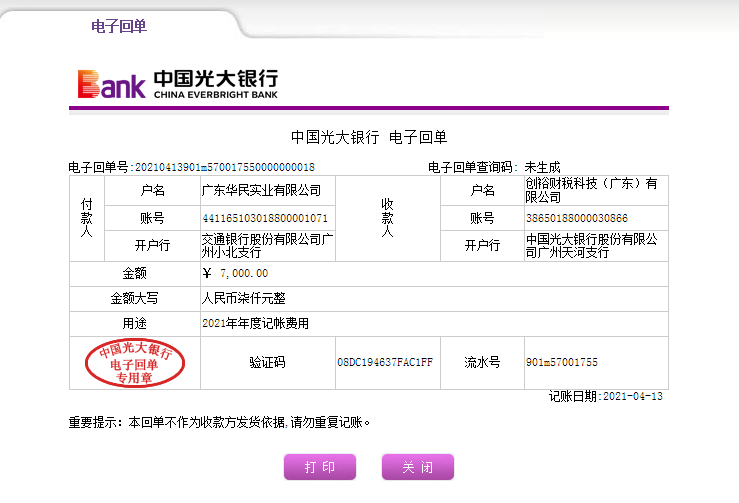Click the China Everbright Bank logo
The image size is (739, 503).
tap(178, 84)
